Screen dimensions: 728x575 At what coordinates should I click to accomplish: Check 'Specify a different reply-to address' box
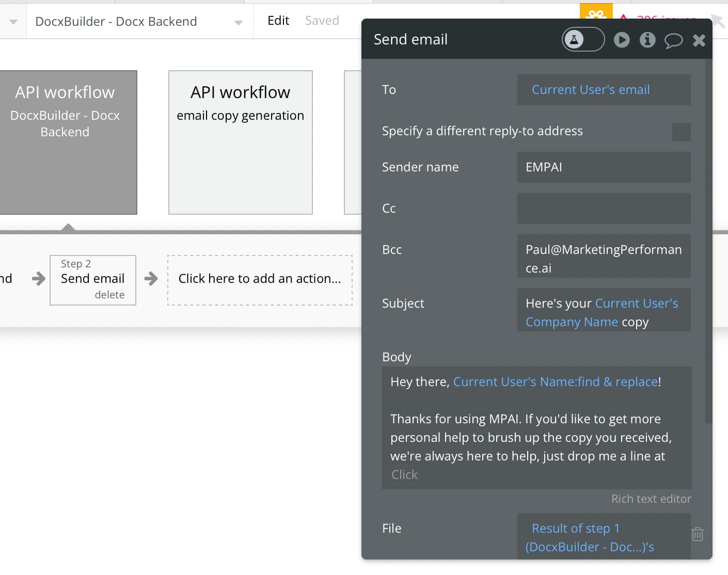pyautogui.click(x=681, y=132)
